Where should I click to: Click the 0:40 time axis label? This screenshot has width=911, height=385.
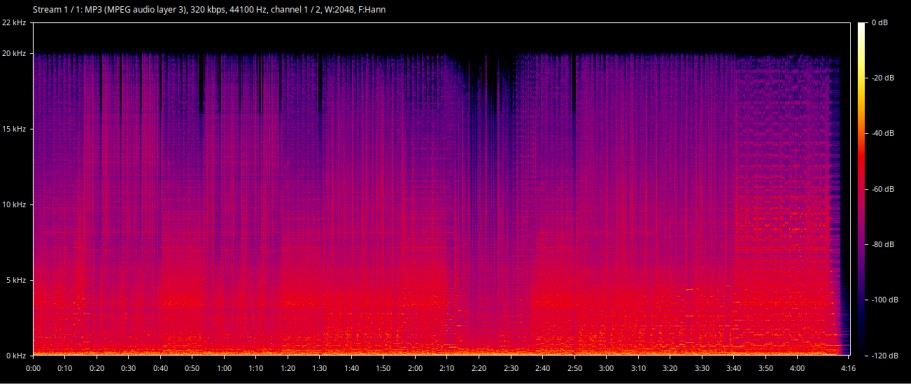pyautogui.click(x=161, y=368)
